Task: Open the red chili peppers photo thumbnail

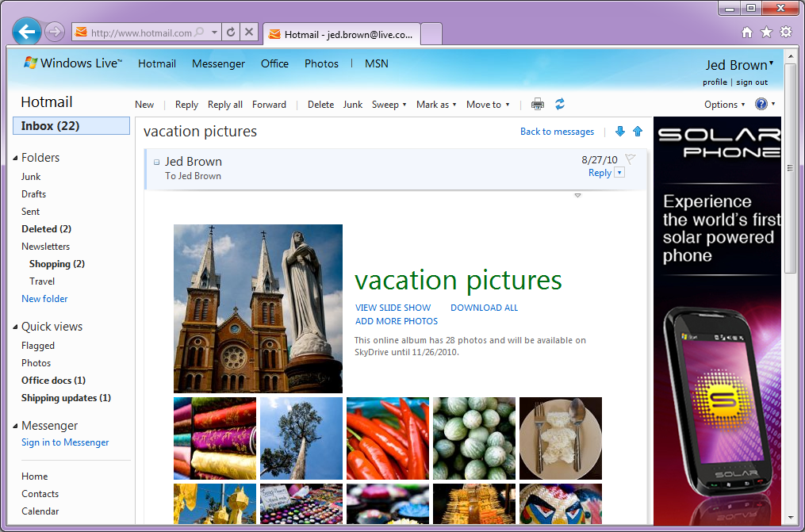Action: (388, 438)
